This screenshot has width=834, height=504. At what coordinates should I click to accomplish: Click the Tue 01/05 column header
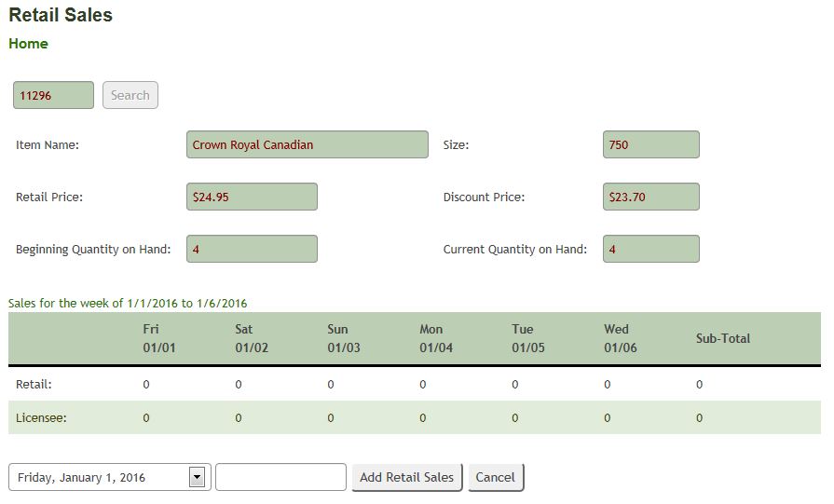tap(528, 338)
